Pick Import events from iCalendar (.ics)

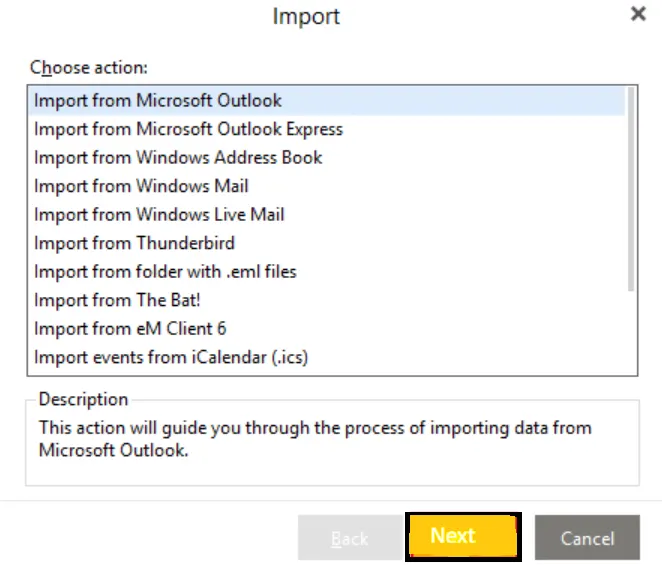pyautogui.click(x=326, y=357)
